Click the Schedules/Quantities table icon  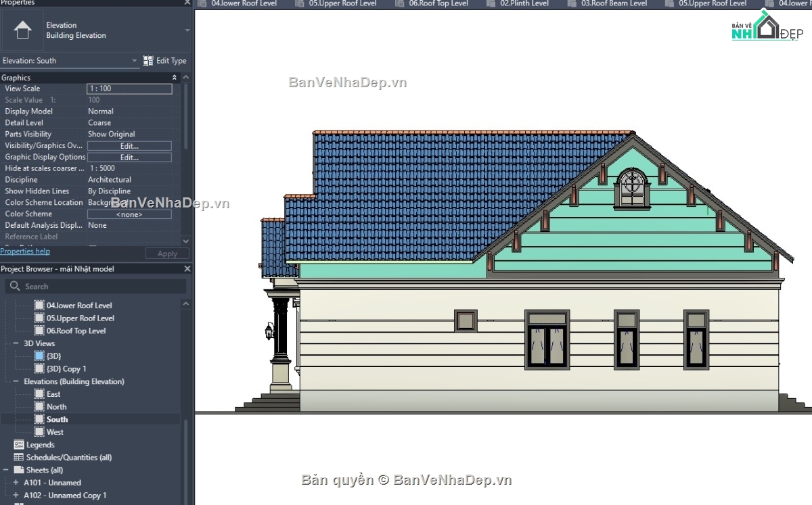point(19,458)
